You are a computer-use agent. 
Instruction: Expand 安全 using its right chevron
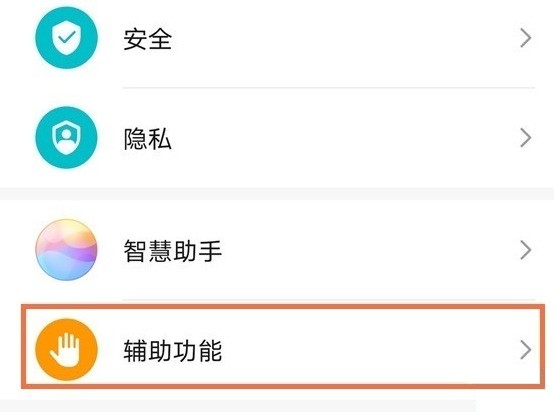526,38
